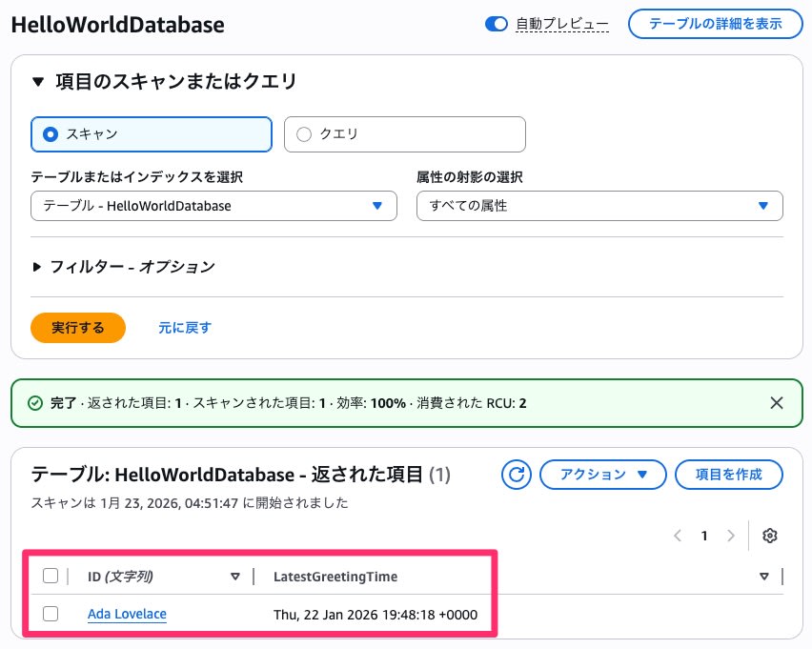Image resolution: width=812 pixels, height=649 pixels.
Task: Disable the 自動プレビュー toggle
Action: pos(496,24)
